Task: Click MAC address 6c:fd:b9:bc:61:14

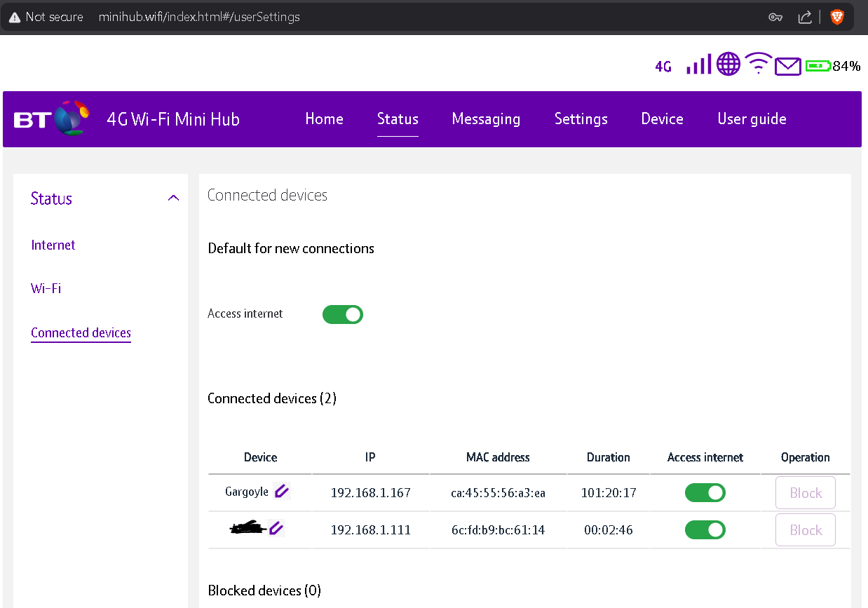Action: pyautogui.click(x=498, y=530)
